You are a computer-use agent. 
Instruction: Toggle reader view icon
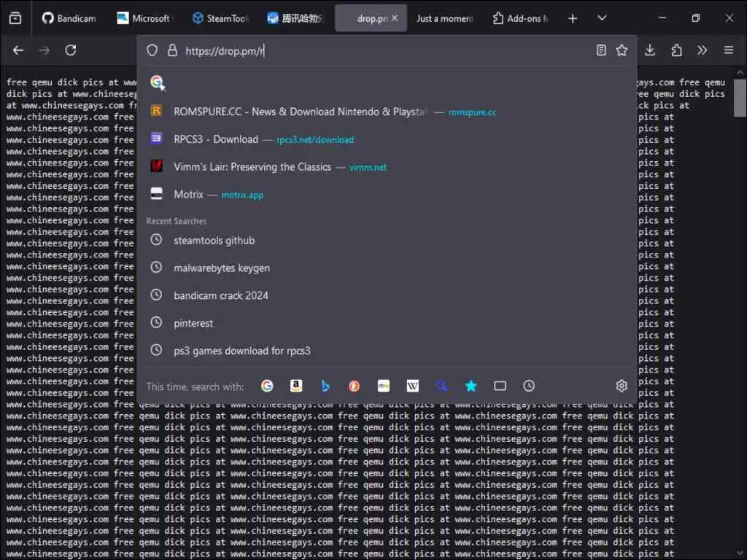pyautogui.click(x=601, y=50)
